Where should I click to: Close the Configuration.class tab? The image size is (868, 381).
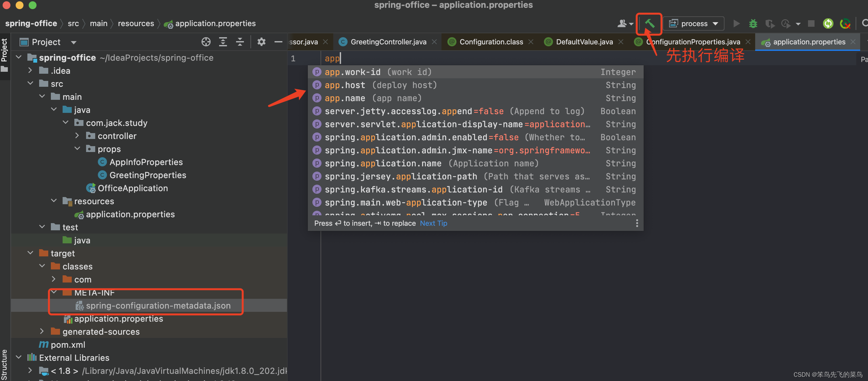[x=531, y=42]
